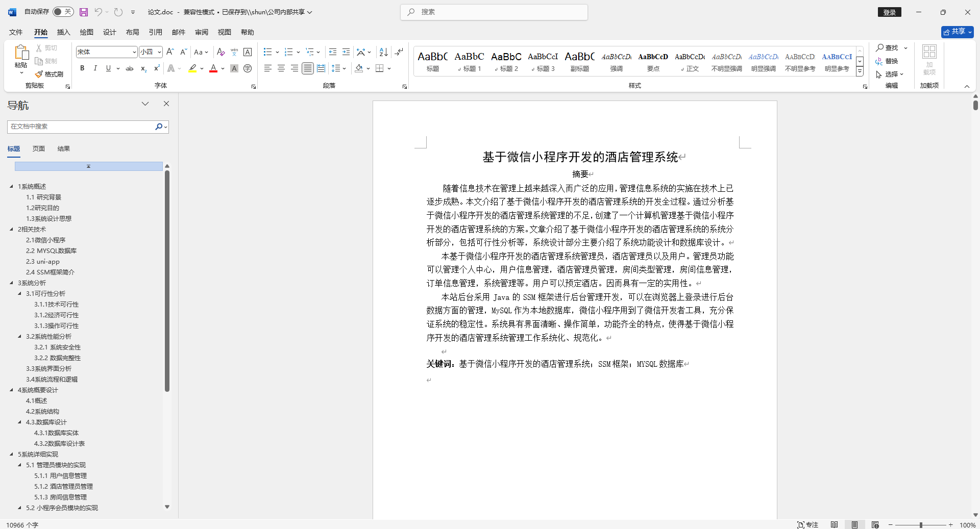Click the Subscript button
The width and height of the screenshot is (980, 529).
143,68
